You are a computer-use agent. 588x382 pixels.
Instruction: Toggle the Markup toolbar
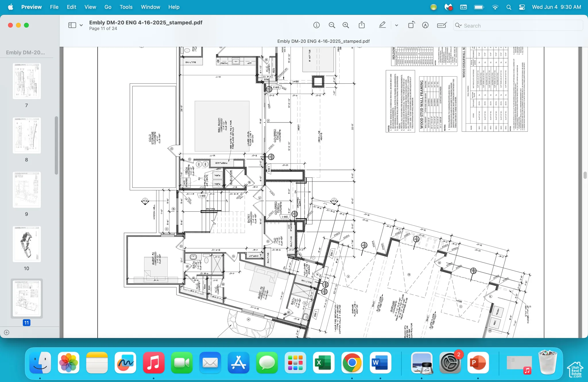click(425, 25)
